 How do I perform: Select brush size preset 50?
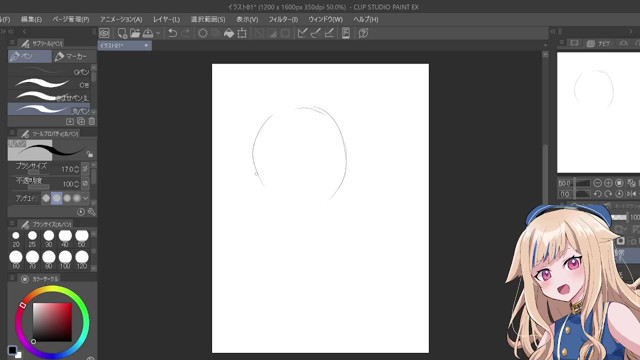82,238
